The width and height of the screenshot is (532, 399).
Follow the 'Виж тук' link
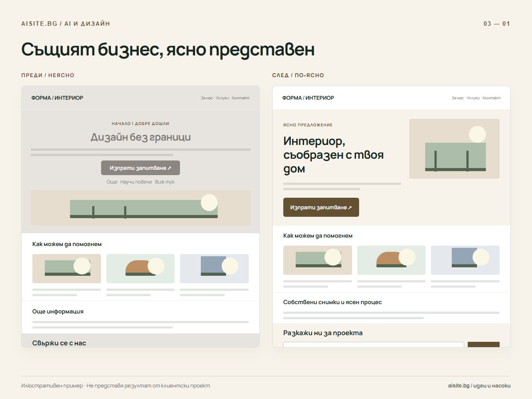tap(164, 182)
